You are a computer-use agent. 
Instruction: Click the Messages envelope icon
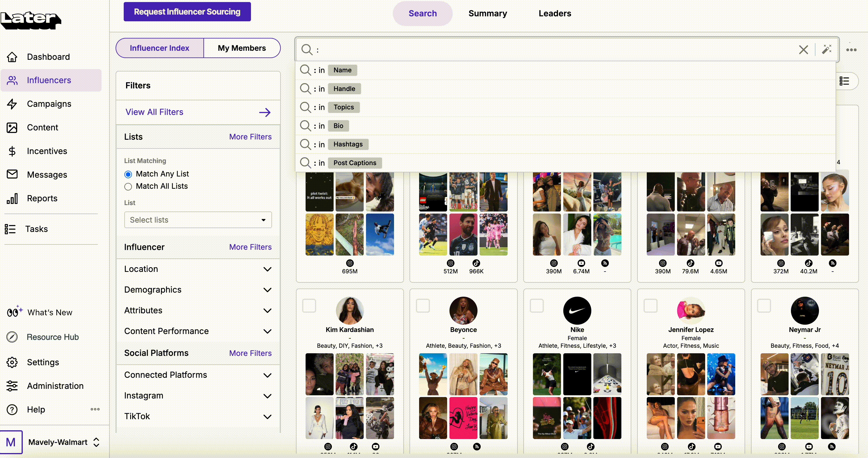click(12, 174)
